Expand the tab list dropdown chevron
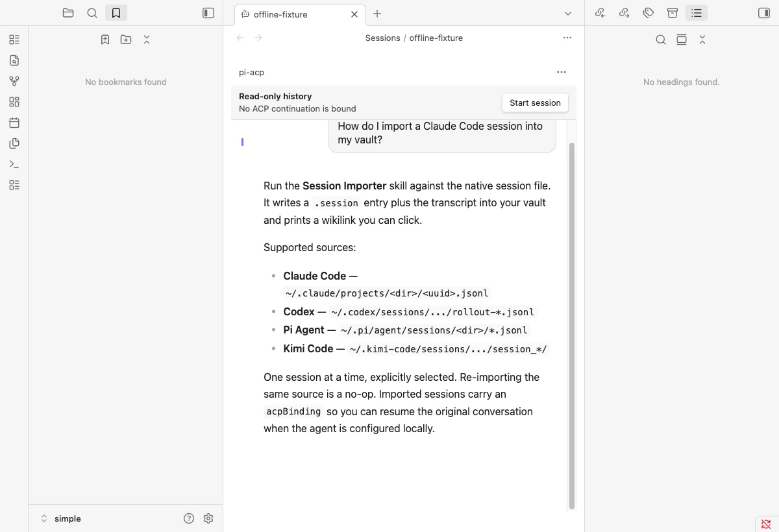This screenshot has width=779, height=532. coord(568,14)
